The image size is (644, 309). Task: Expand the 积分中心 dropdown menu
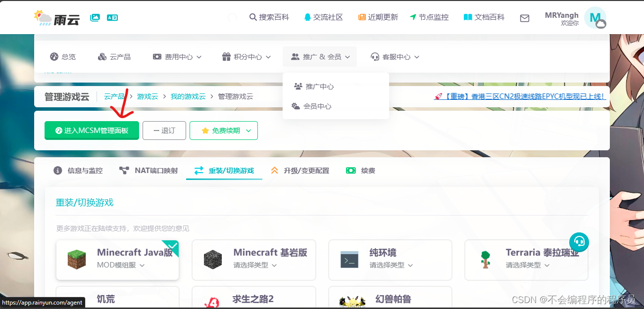click(247, 57)
